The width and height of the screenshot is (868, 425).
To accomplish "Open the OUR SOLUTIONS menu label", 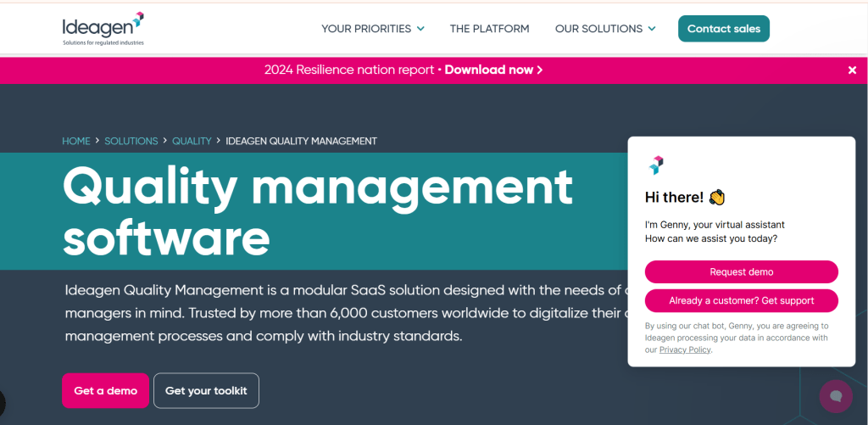I will (x=598, y=29).
